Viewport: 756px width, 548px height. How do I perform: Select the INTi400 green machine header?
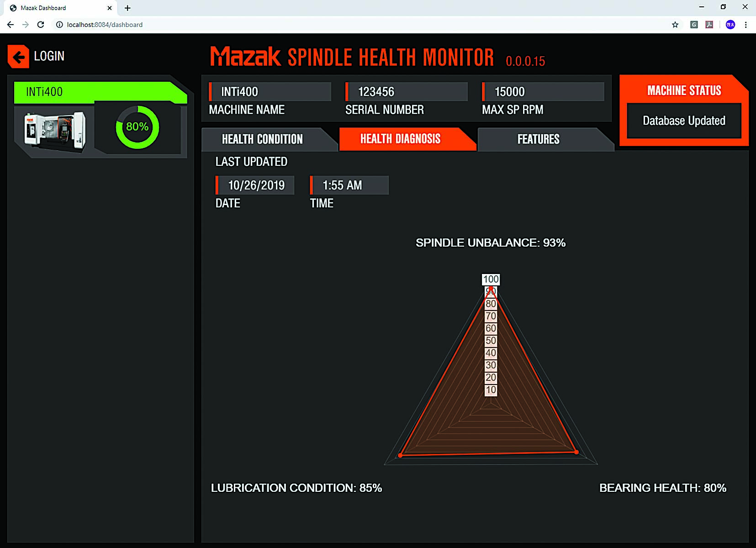tap(100, 92)
